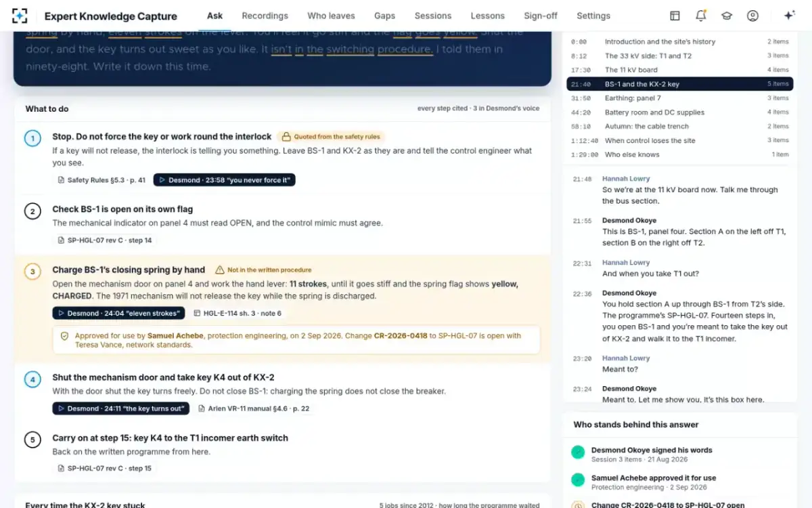Open the Sessions tab
The width and height of the screenshot is (812, 508).
pos(433,16)
